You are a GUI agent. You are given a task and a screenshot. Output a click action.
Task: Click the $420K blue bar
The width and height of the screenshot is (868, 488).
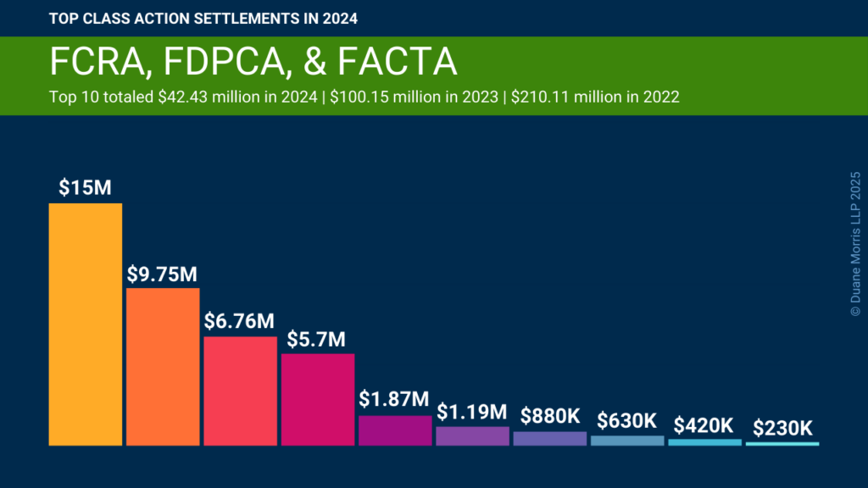[704, 442]
